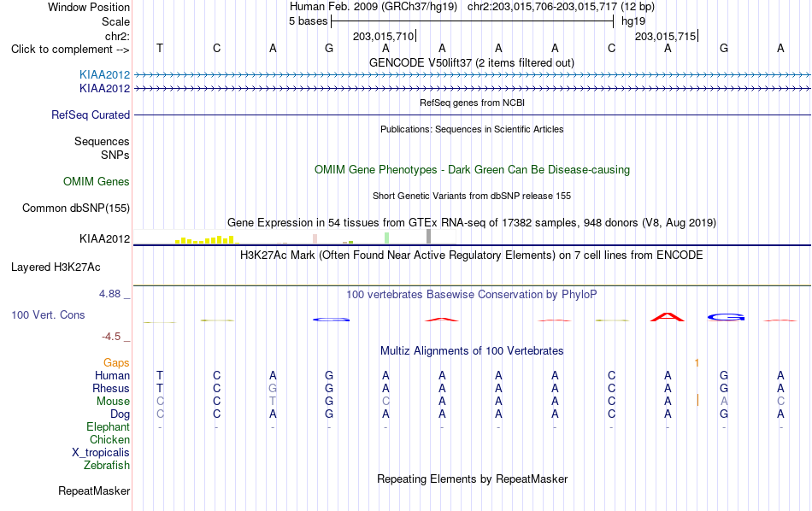Click the Scale label in left column
Screen dimensions: 812x511
tap(115, 21)
